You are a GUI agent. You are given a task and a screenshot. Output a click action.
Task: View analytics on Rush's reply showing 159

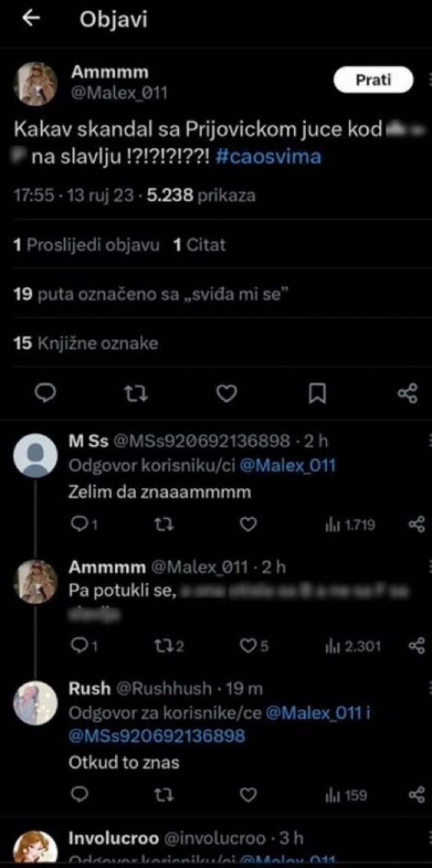tap(346, 795)
